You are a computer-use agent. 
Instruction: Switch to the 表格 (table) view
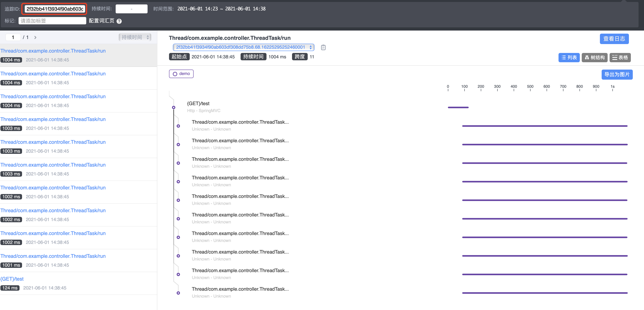[x=620, y=57]
